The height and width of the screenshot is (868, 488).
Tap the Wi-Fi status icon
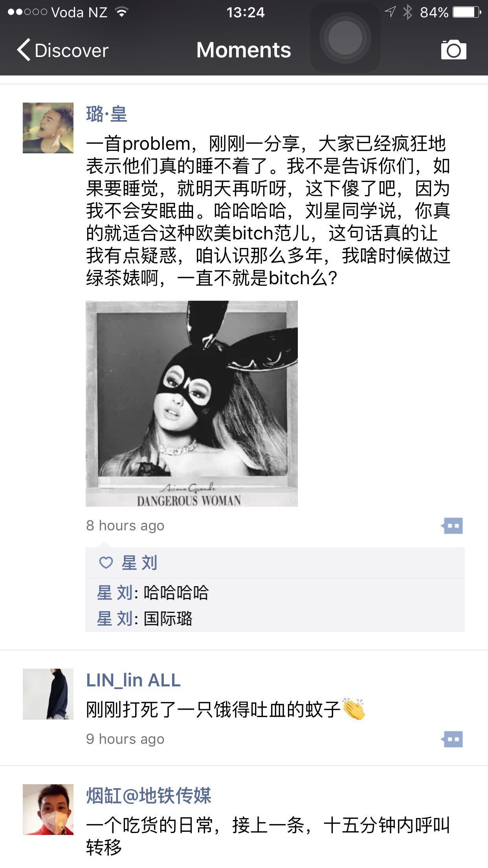[121, 12]
